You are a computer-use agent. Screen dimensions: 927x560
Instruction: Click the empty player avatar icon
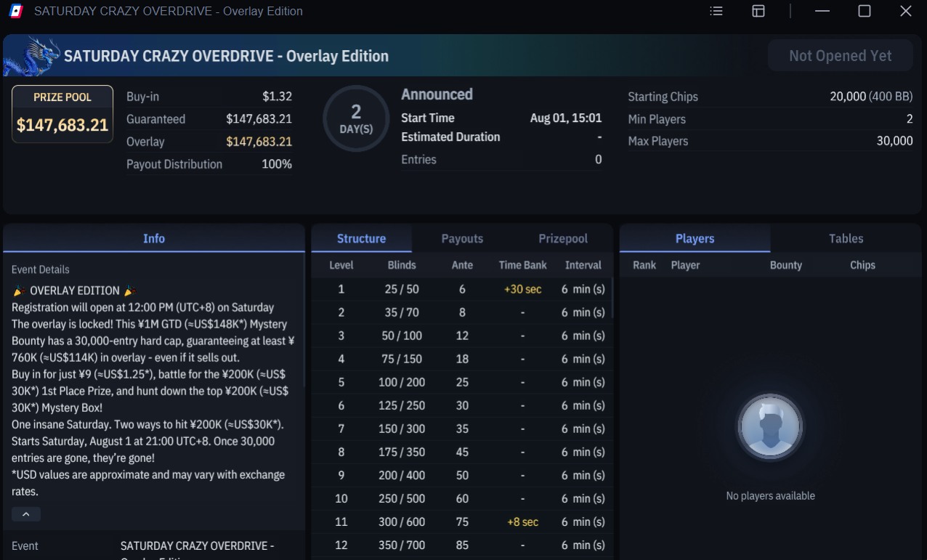(770, 426)
